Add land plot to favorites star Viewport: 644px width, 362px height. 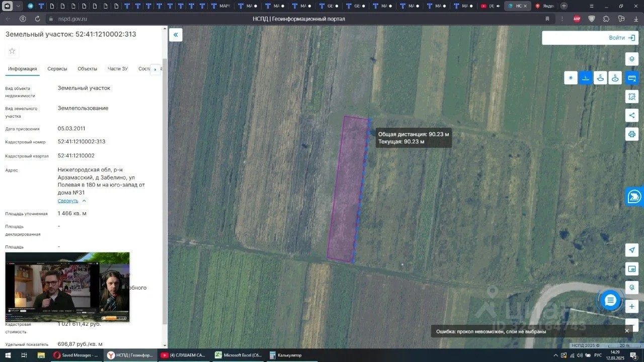click(x=12, y=51)
